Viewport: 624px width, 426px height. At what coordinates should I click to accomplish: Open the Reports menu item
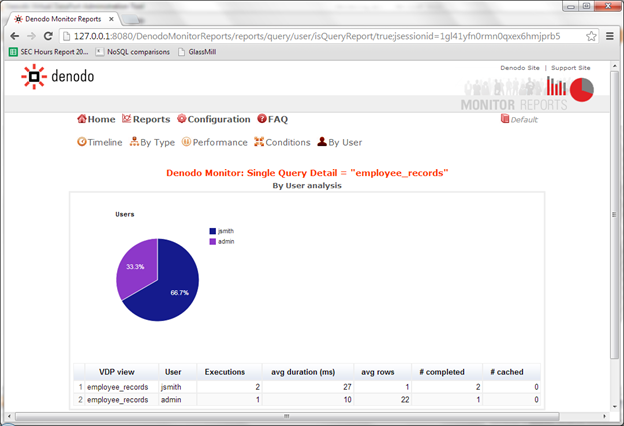click(x=151, y=119)
